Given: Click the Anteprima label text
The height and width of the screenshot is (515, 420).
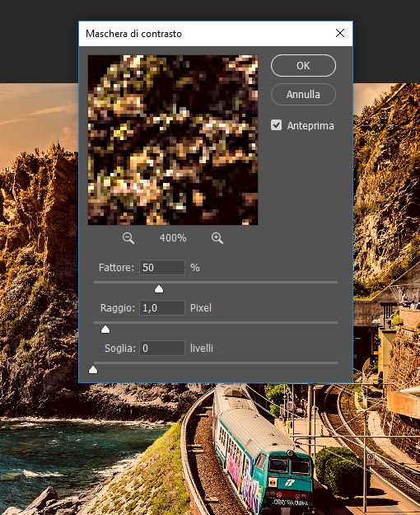Looking at the screenshot, I should click(310, 126).
